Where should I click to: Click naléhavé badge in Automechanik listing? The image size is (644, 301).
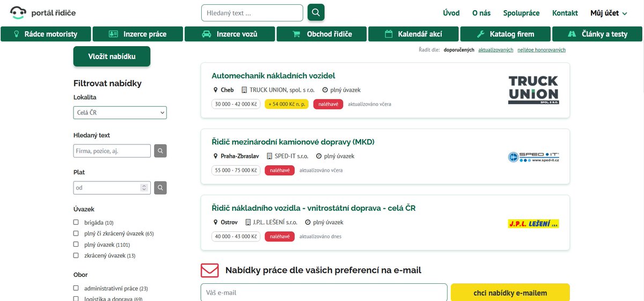click(328, 104)
